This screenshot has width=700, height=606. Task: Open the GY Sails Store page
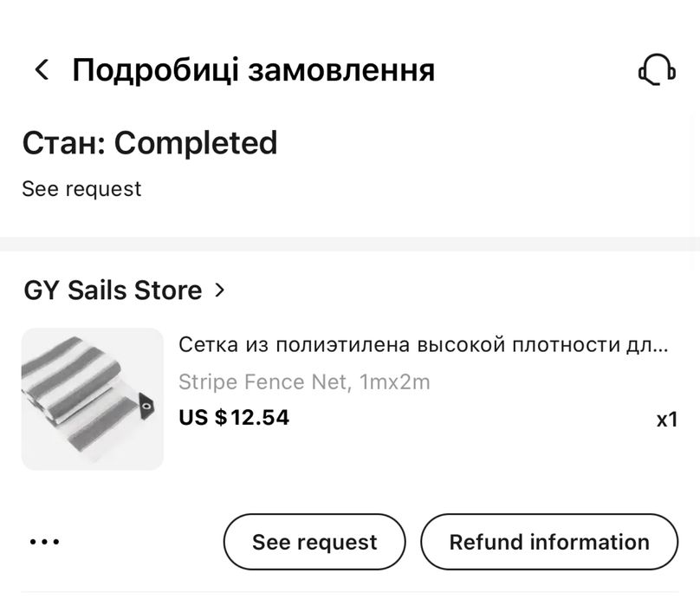pyautogui.click(x=113, y=290)
